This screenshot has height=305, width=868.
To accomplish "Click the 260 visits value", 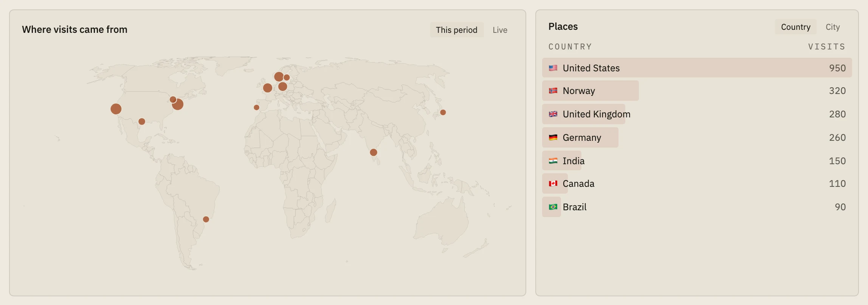I will [x=837, y=137].
